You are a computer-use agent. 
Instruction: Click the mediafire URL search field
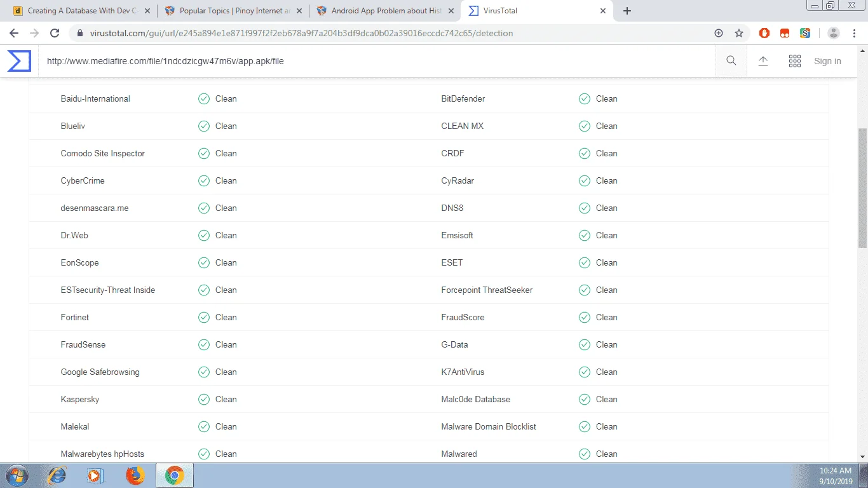377,61
